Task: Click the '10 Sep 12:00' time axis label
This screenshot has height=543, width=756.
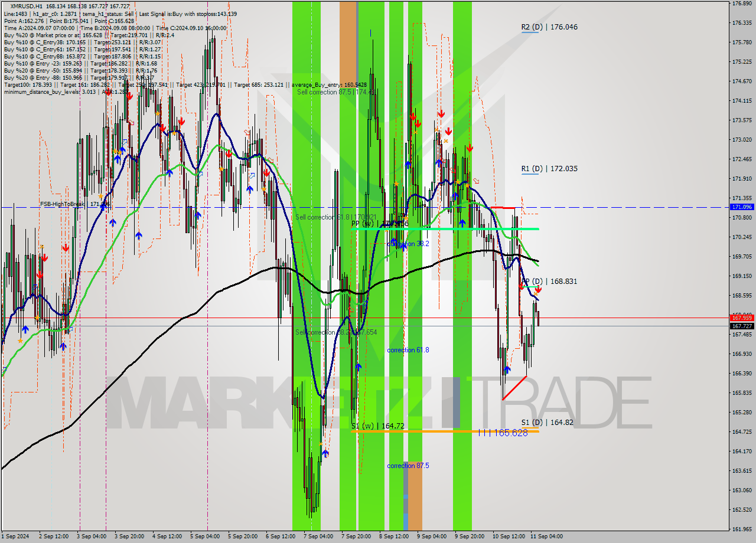Action: tap(509, 537)
